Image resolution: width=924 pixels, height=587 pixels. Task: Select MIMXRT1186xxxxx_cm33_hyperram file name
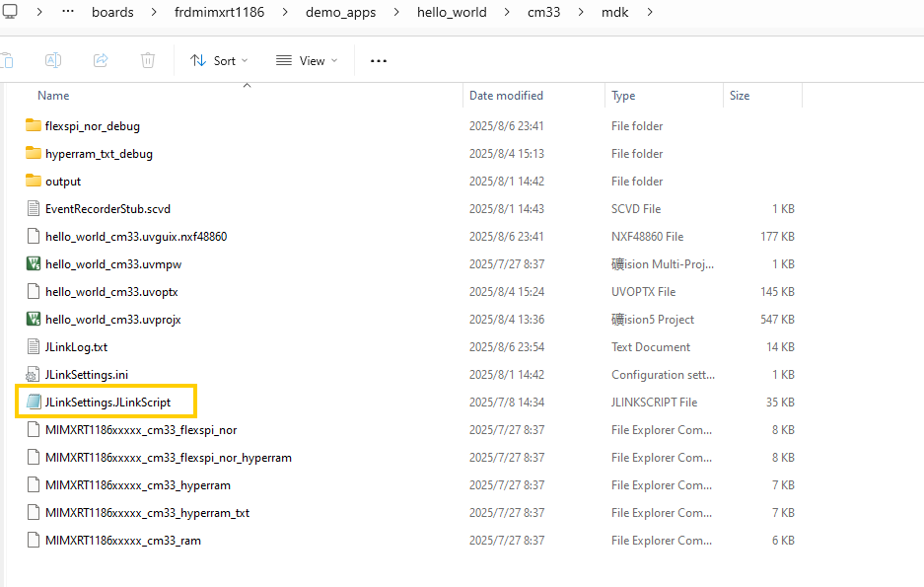pyautogui.click(x=138, y=485)
